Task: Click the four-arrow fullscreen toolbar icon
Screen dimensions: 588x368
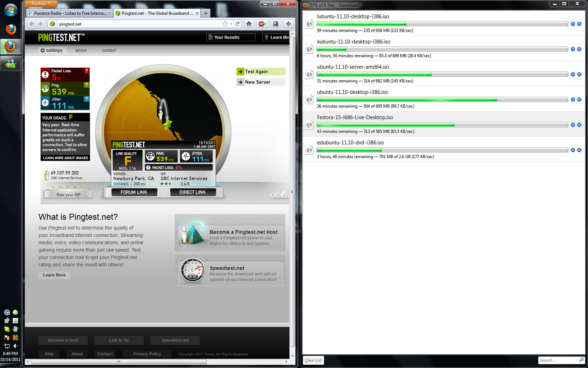Action: (288, 24)
